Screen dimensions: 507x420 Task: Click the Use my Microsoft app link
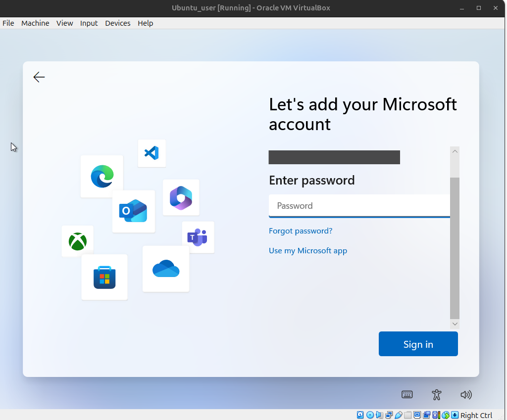point(308,251)
